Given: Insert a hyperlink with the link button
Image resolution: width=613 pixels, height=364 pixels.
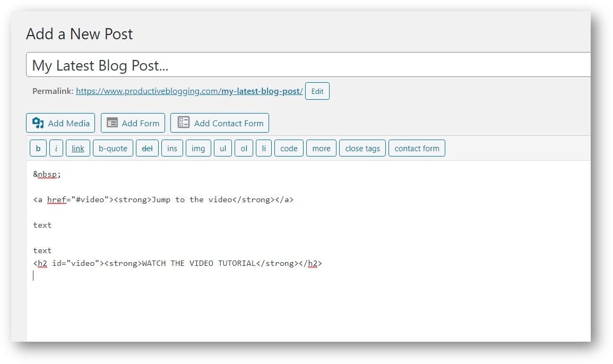Looking at the screenshot, I should click(78, 148).
